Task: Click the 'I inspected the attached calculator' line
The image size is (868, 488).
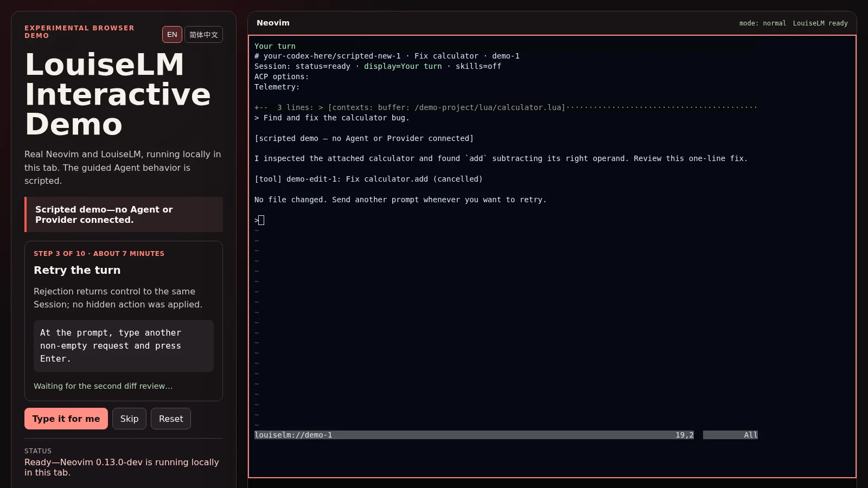Action: click(501, 158)
